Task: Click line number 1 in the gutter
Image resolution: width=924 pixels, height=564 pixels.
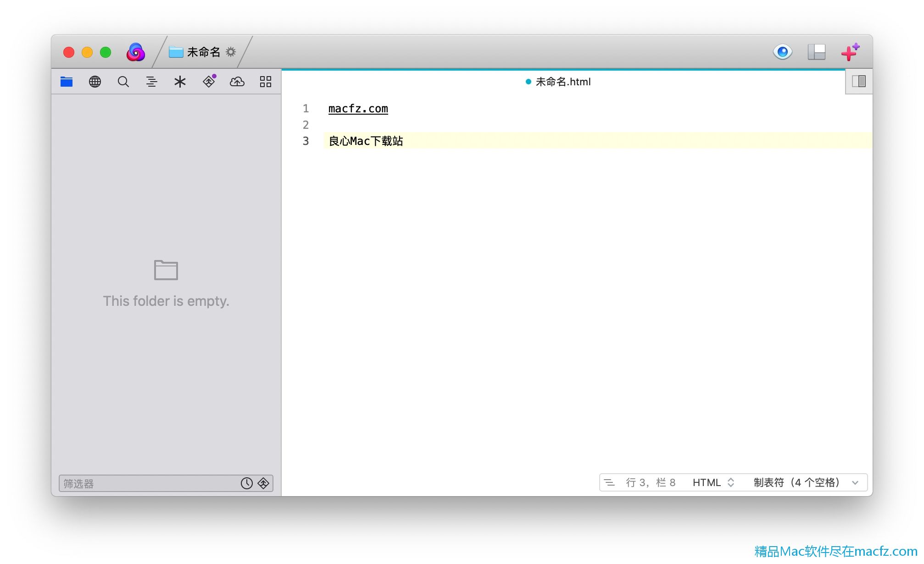Action: click(306, 109)
